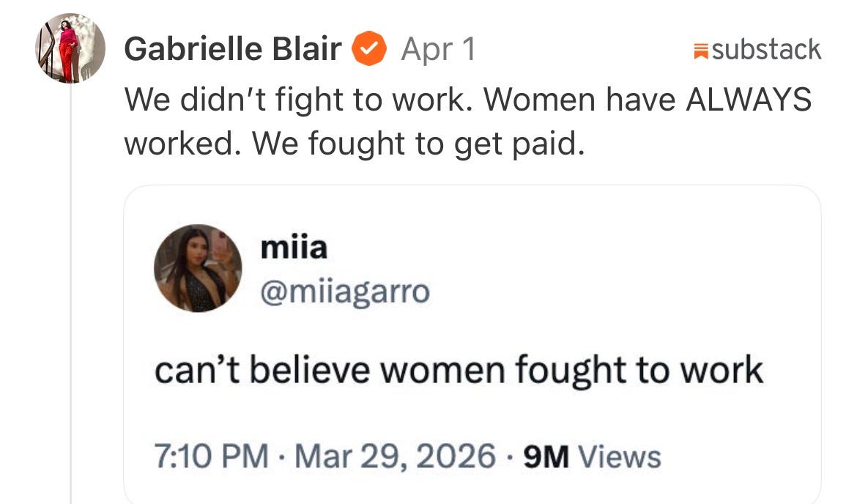The height and width of the screenshot is (504, 857).
Task: Open the Apr 1 post timestamp
Action: point(438,50)
